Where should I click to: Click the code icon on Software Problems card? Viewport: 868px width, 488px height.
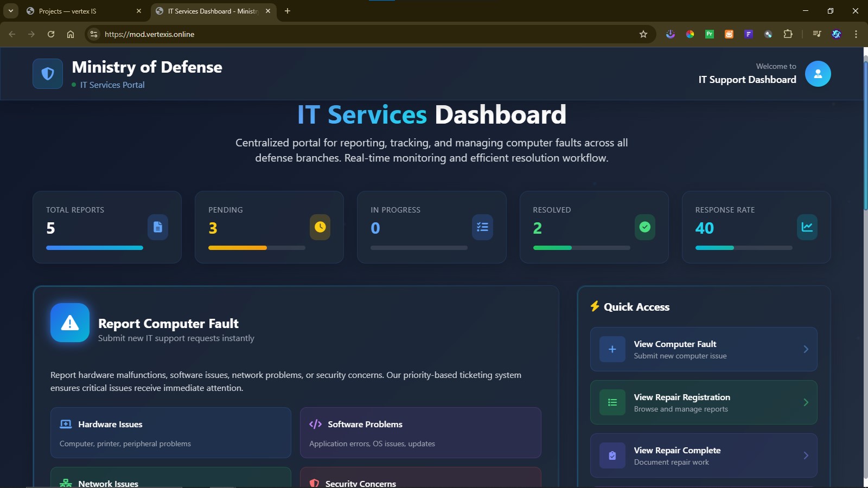tap(315, 424)
